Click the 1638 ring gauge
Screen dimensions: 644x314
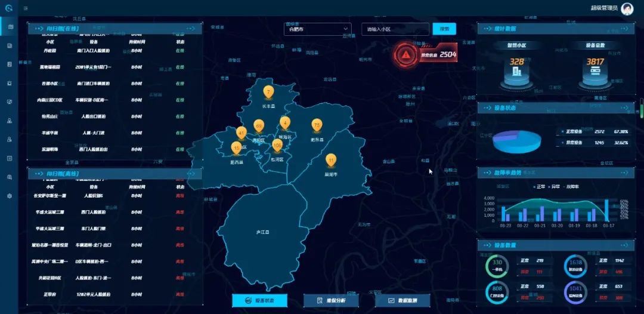575,266
